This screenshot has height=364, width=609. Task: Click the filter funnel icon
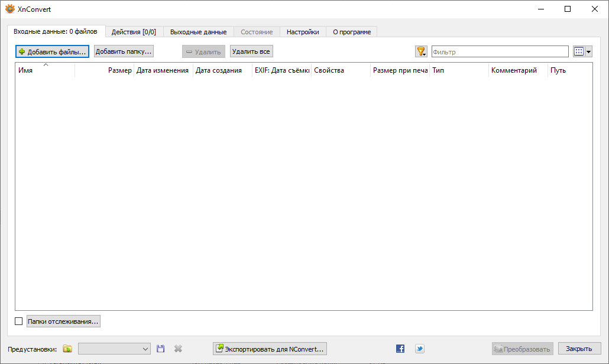point(421,51)
